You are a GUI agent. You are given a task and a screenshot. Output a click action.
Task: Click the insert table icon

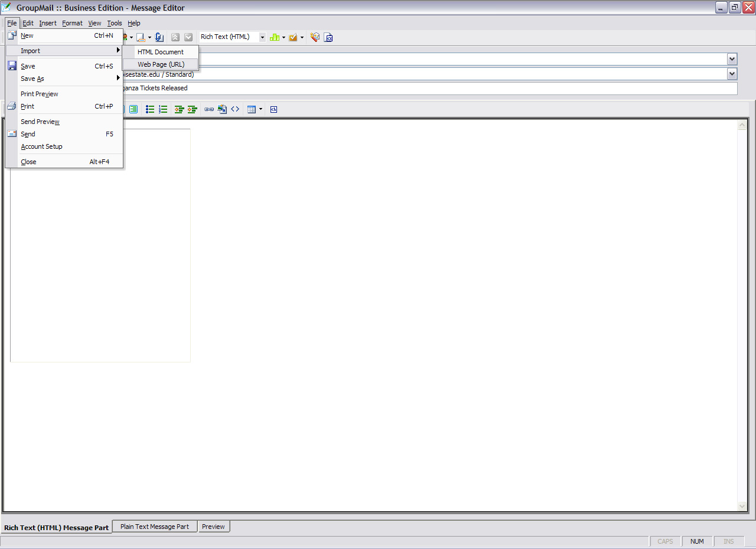pos(252,109)
